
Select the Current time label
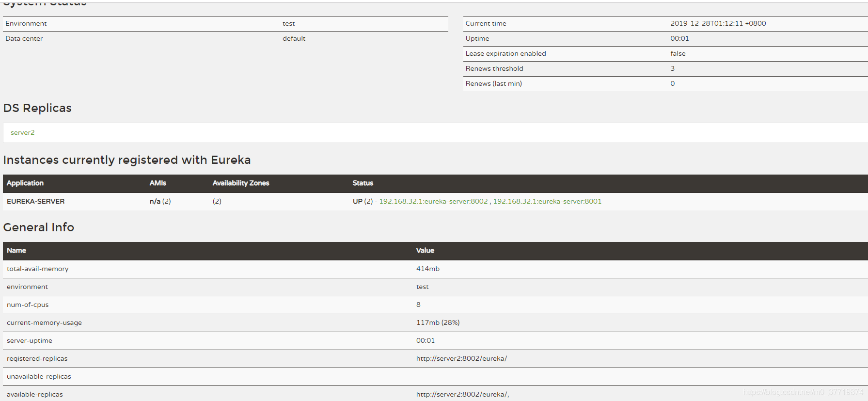click(x=486, y=23)
